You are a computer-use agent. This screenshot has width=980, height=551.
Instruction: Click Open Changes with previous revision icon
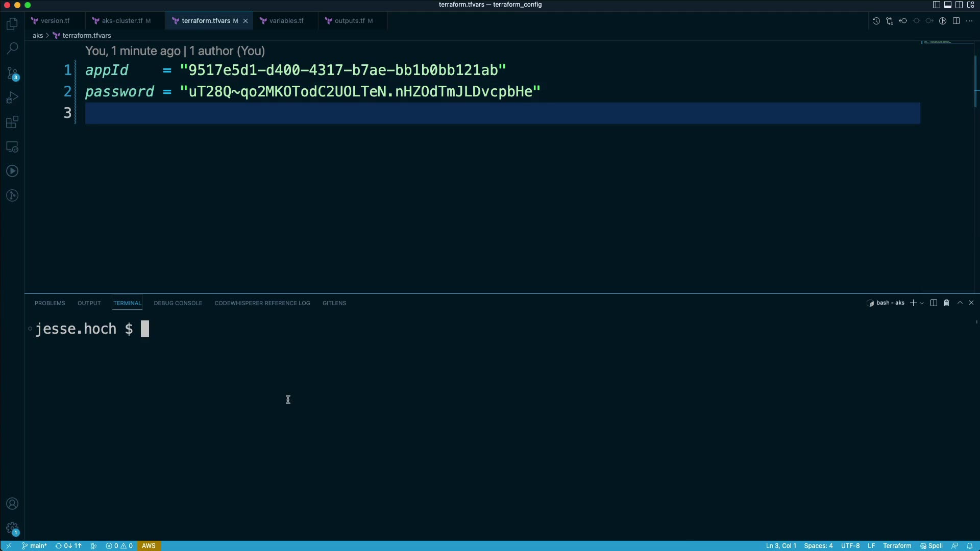pos(902,21)
